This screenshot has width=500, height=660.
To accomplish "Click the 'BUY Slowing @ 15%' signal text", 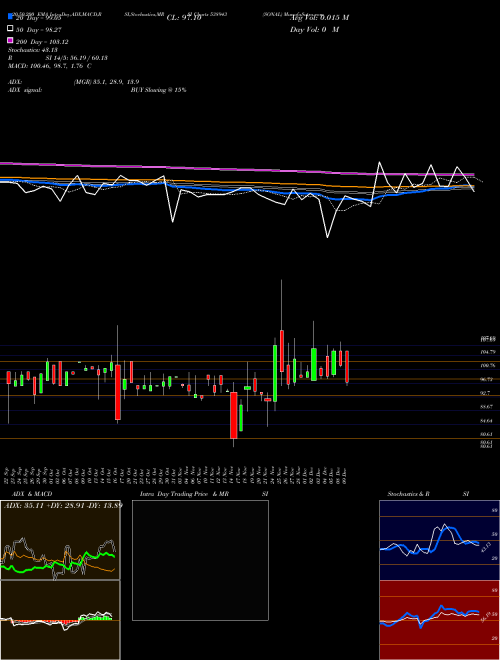I will 158,90.
